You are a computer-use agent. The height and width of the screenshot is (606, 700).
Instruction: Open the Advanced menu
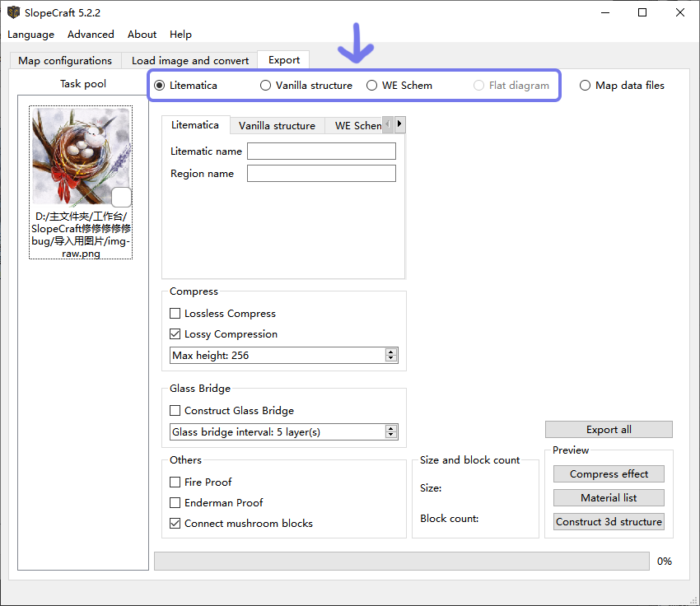(x=91, y=35)
